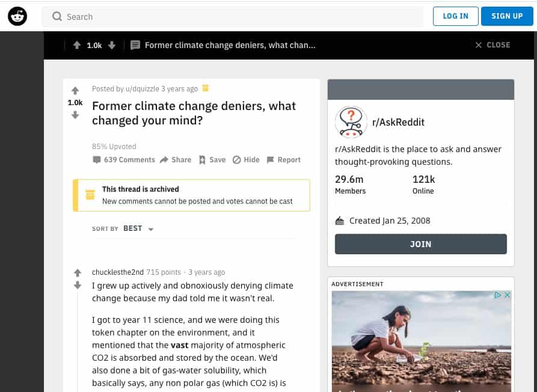This screenshot has height=392, width=537.
Task: Open the r/AskReddit subreddit link
Action: pyautogui.click(x=398, y=122)
